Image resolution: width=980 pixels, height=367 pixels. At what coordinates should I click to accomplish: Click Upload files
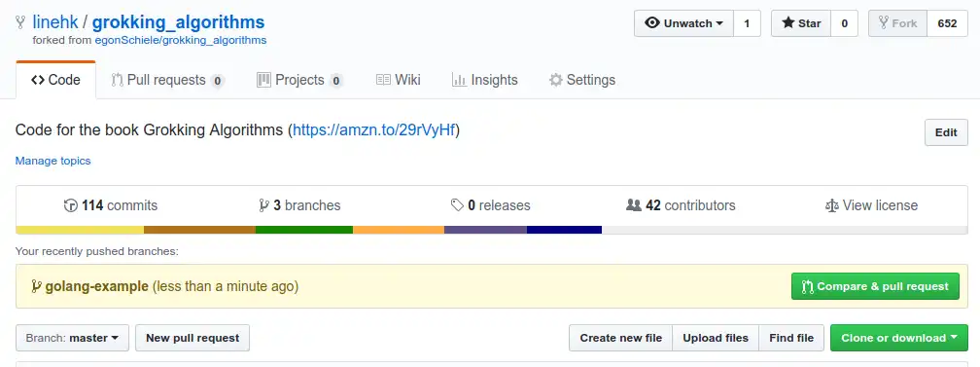716,338
